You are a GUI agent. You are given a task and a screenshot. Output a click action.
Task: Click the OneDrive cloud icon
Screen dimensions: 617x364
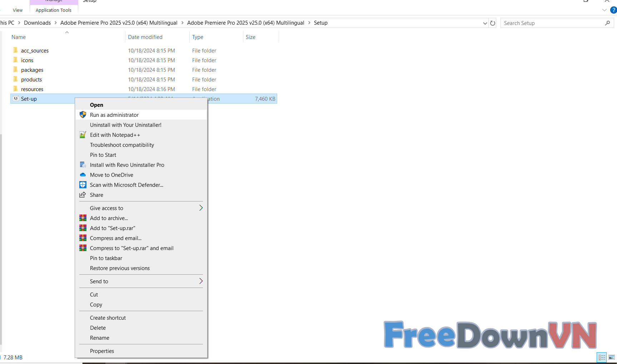tap(83, 175)
